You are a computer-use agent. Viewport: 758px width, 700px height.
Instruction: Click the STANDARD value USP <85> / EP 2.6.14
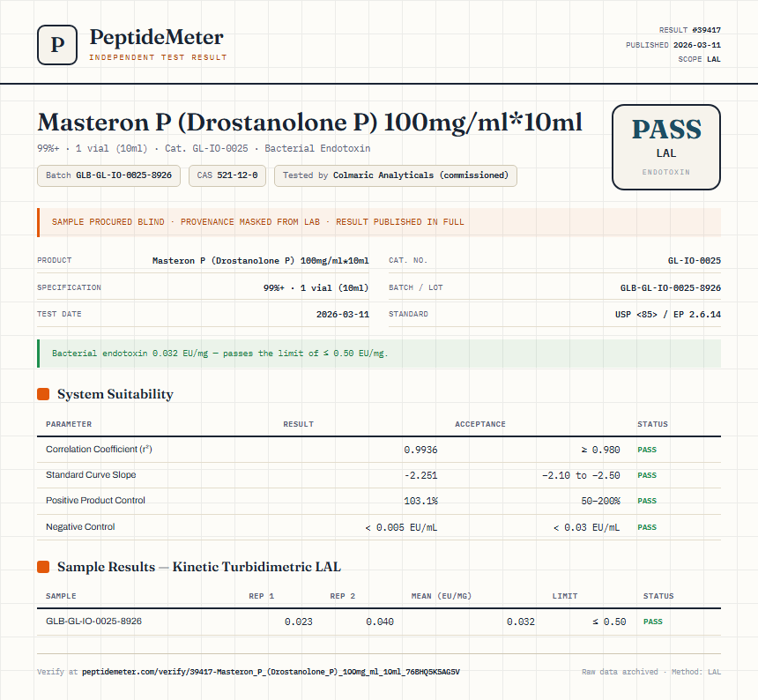[x=667, y=314]
